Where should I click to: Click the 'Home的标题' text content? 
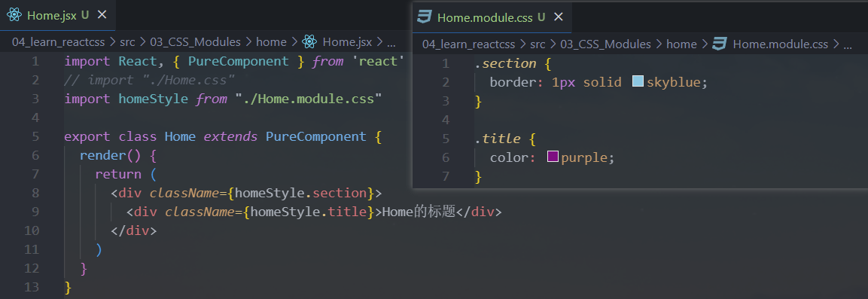click(x=419, y=212)
